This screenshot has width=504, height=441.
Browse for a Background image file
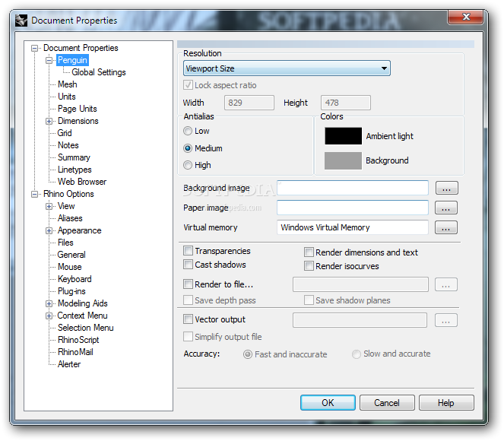pyautogui.click(x=447, y=189)
